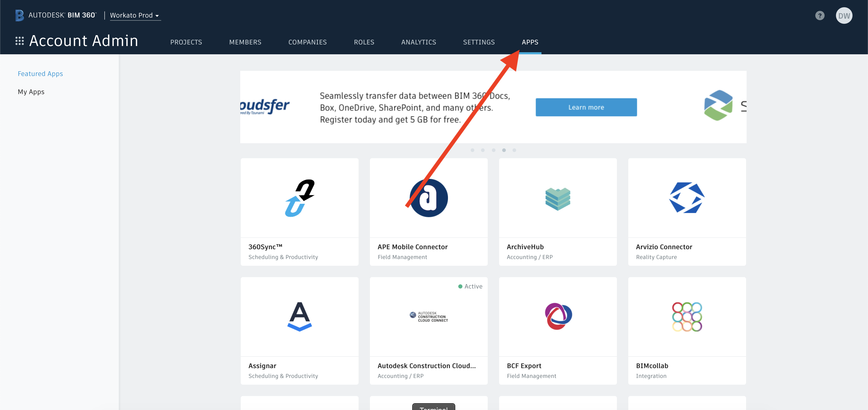Open the PROJECTS menu item
This screenshot has height=410, width=868.
185,42
